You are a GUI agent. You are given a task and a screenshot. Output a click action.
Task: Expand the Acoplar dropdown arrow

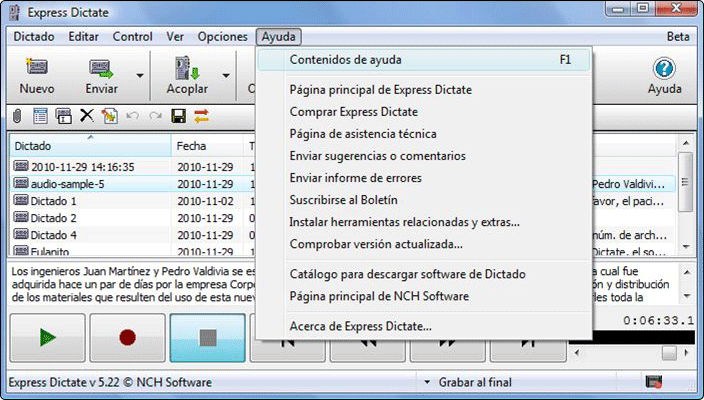(x=226, y=75)
